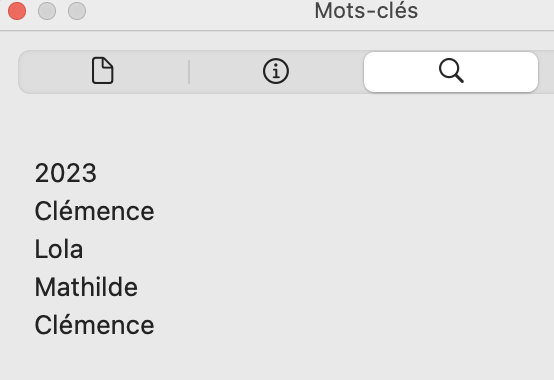Select the 2023 keyword
Viewport: 554px width, 380px height.
tap(66, 173)
